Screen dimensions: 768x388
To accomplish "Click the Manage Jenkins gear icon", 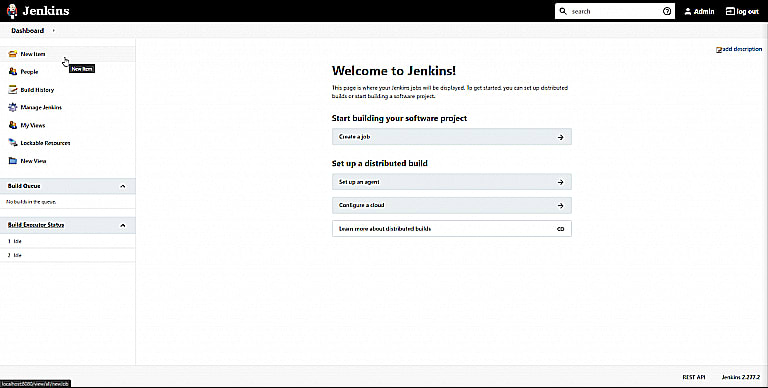I will coord(13,107).
